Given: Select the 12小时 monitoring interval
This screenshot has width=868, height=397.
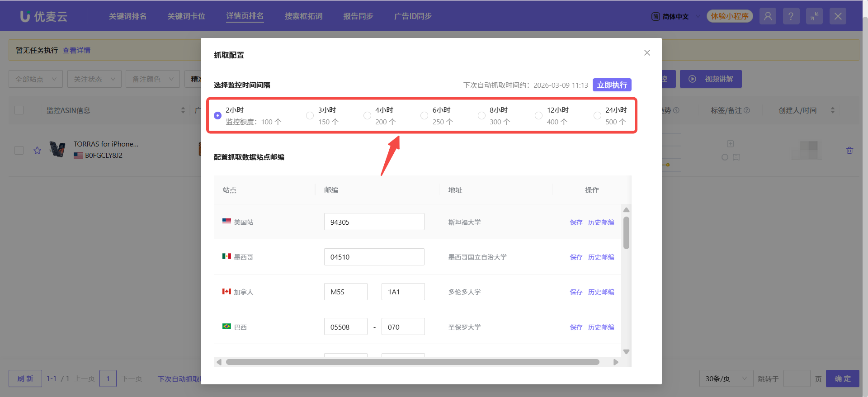Looking at the screenshot, I should tap(538, 116).
